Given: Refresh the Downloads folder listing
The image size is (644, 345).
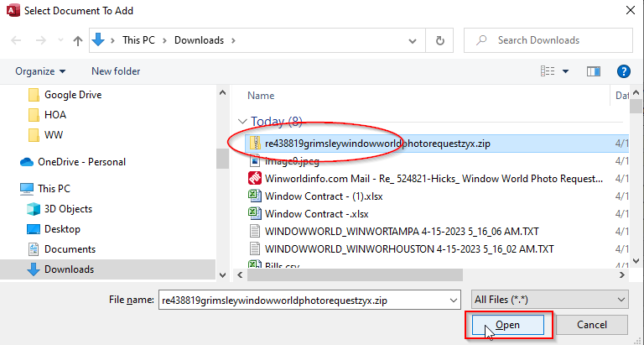Looking at the screenshot, I should (x=440, y=40).
